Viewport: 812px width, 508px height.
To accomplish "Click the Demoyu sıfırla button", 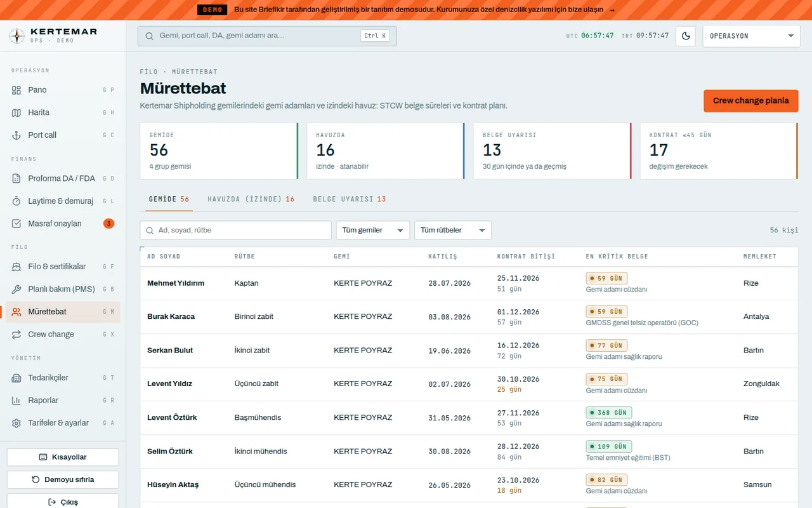I will click(63, 480).
